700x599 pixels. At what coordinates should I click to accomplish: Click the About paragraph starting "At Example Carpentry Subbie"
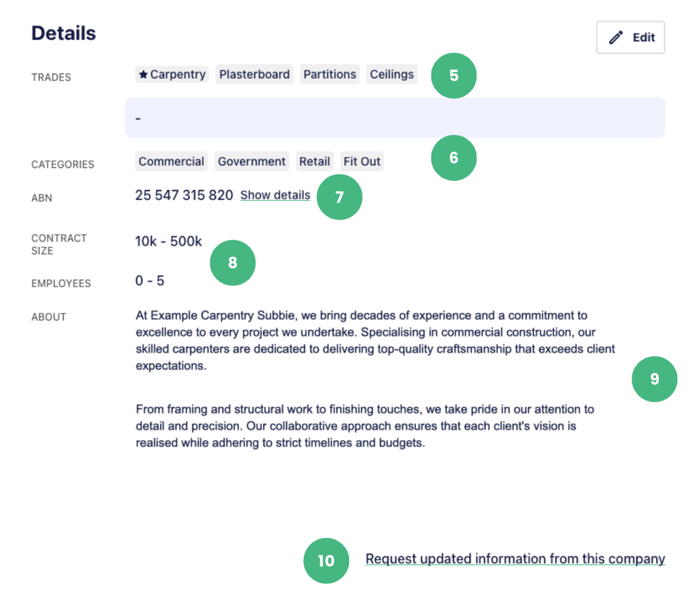(x=375, y=341)
